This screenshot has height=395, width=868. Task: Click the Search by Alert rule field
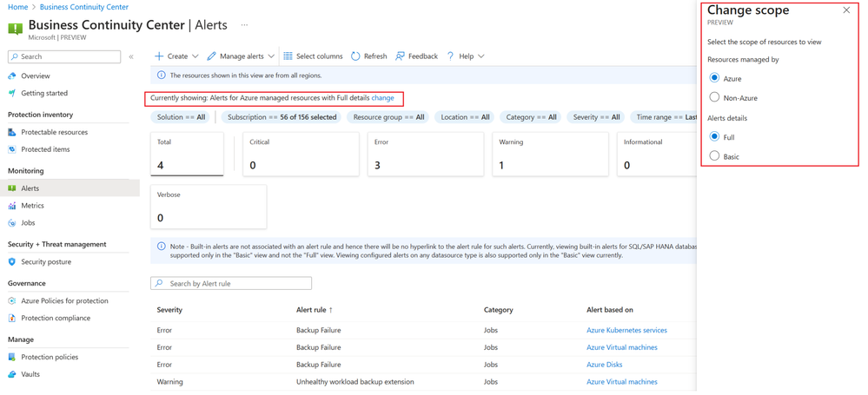[231, 283]
